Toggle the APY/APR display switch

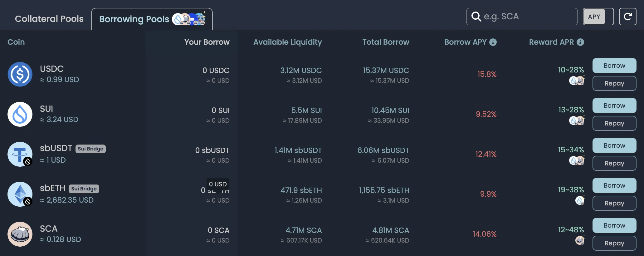598,17
